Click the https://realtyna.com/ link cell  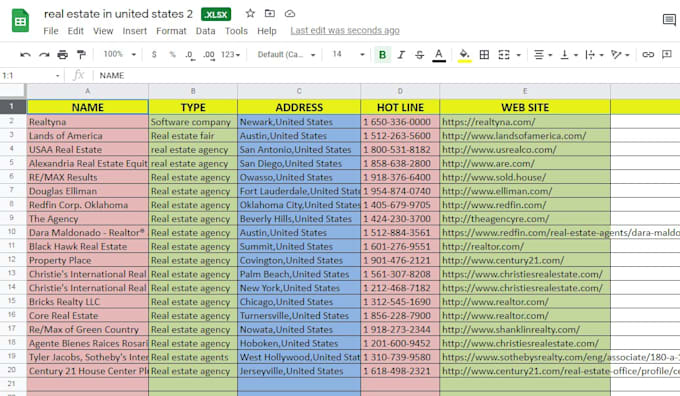525,122
